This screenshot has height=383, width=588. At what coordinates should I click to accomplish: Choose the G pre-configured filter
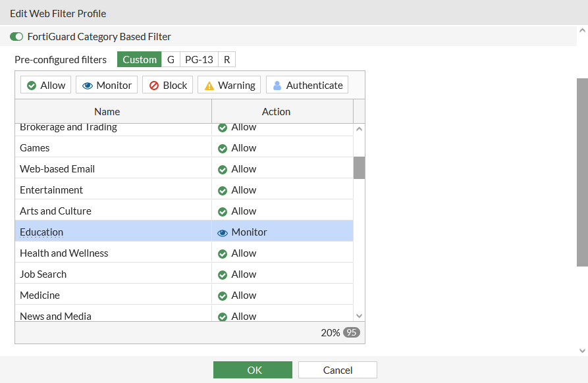171,59
